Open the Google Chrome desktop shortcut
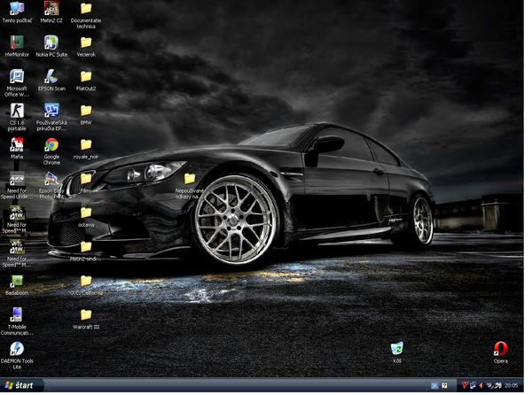The height and width of the screenshot is (395, 532). point(51,145)
